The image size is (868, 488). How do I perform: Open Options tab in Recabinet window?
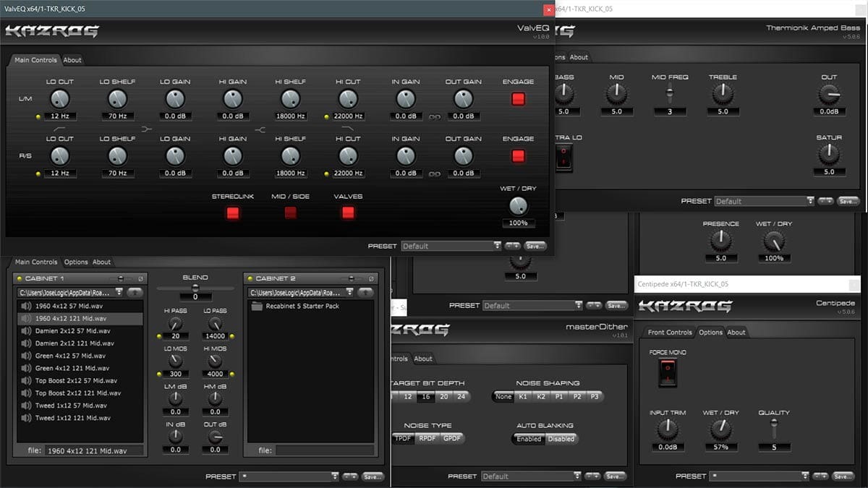pos(76,262)
